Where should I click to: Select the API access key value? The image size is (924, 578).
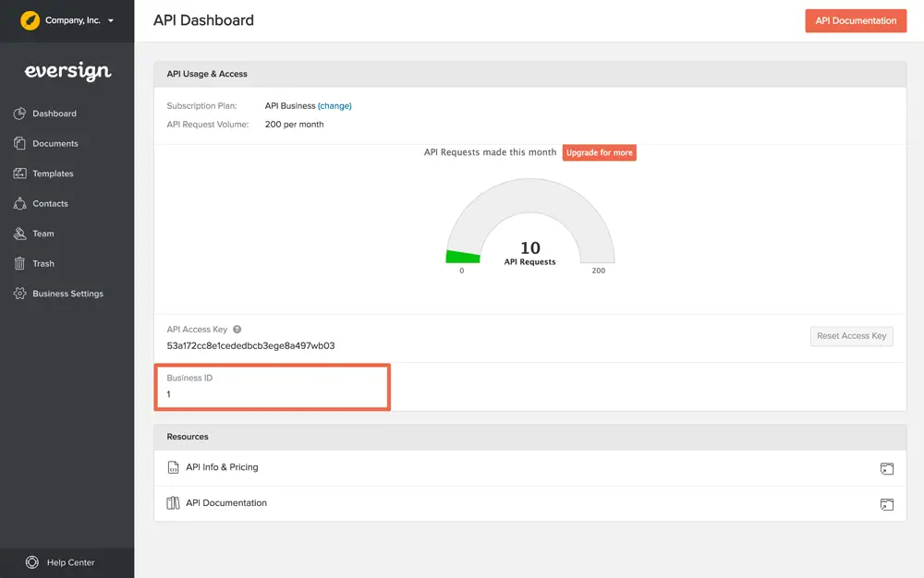tap(250, 345)
